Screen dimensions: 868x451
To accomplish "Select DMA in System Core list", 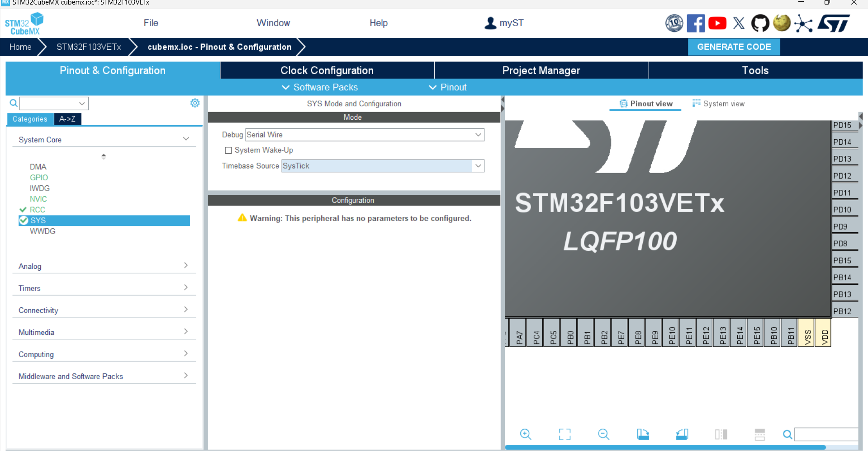I will (38, 167).
